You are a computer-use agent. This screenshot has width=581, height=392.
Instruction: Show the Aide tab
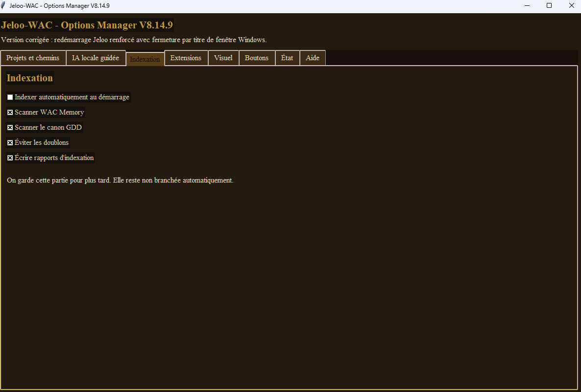pyautogui.click(x=313, y=58)
